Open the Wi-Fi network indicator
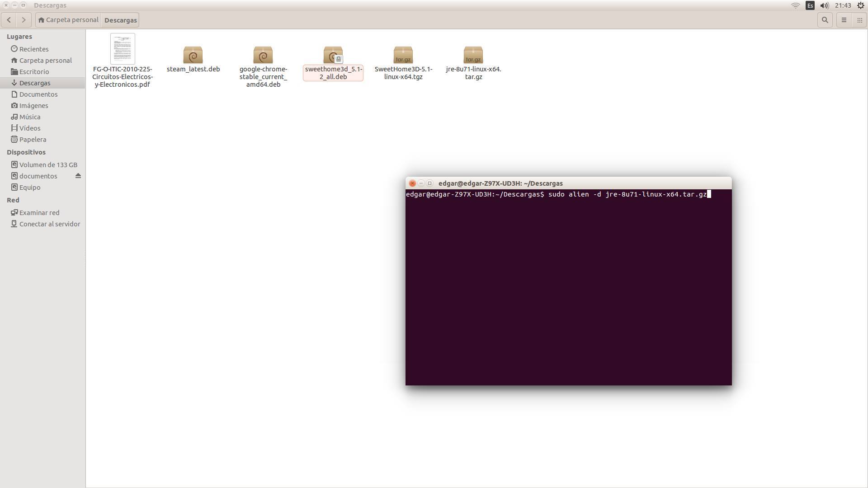Screen dimensions: 868x488 tap(796, 5)
